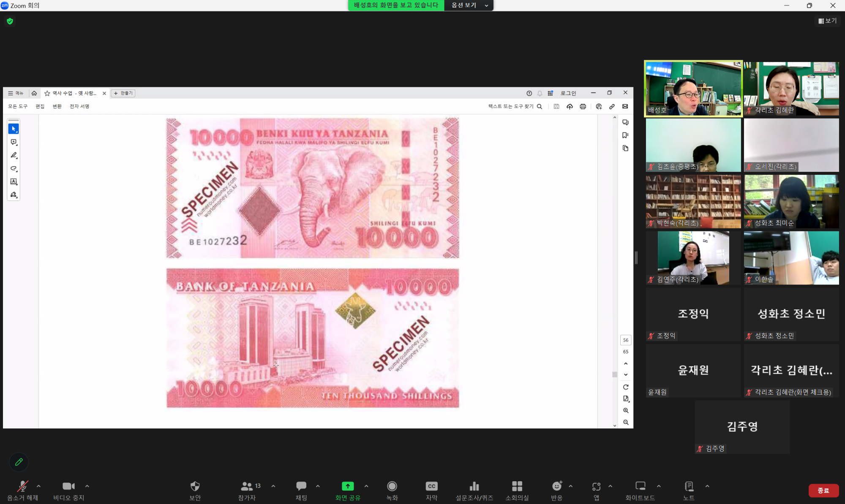Select 성화초 최미순 video thumbnail

coord(791,201)
